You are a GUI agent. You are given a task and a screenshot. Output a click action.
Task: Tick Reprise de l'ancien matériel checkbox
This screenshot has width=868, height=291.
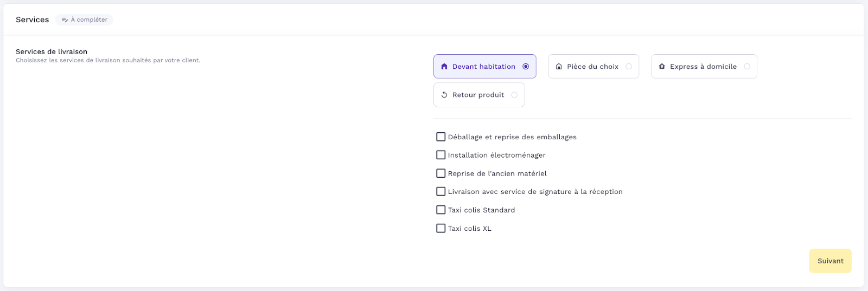441,173
